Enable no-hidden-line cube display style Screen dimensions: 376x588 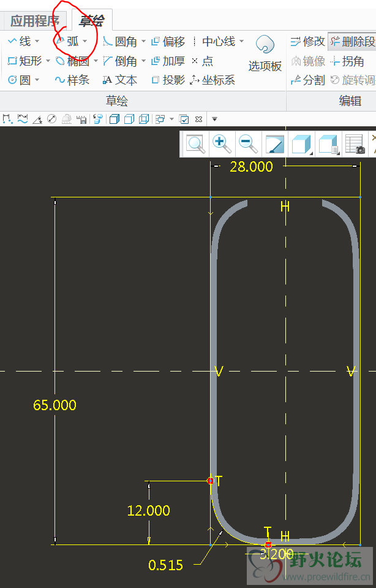point(129,119)
